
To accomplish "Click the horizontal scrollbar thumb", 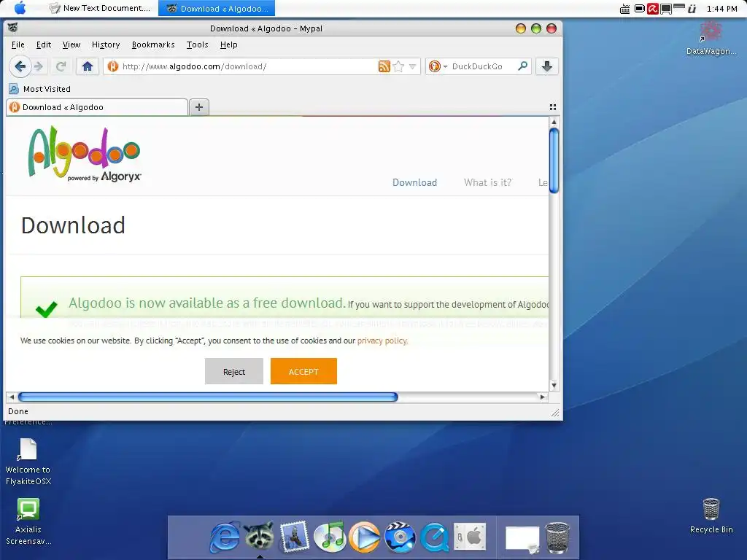I will point(208,397).
